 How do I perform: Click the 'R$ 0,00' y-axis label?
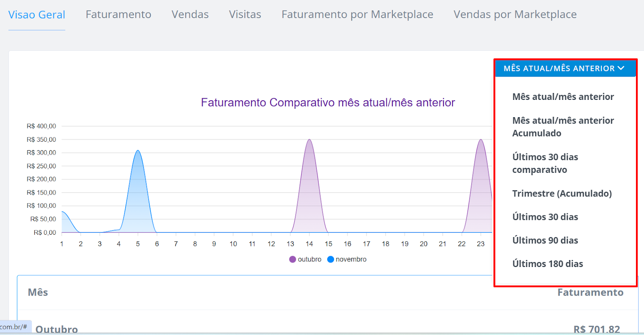45,232
